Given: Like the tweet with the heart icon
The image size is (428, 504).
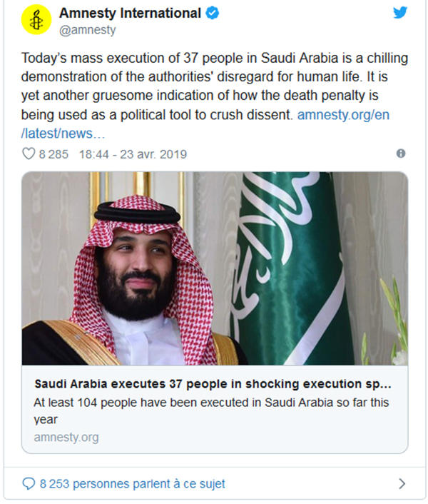Looking at the screenshot, I should coord(29,153).
